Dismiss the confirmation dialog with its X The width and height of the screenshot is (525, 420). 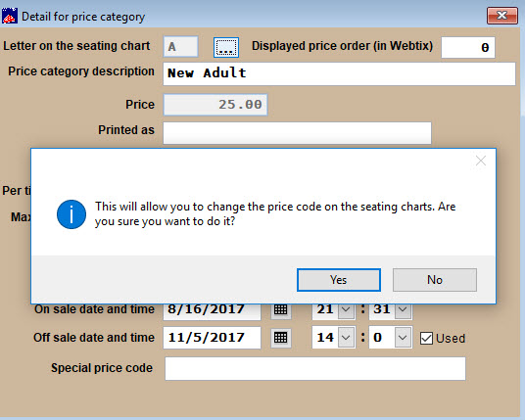(x=481, y=161)
